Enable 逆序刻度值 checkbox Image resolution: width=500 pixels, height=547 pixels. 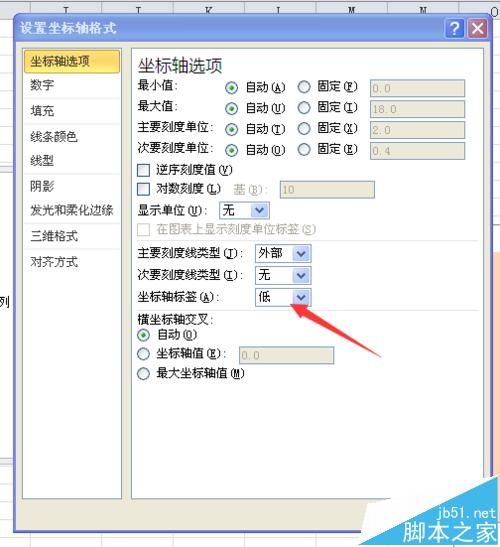point(143,171)
